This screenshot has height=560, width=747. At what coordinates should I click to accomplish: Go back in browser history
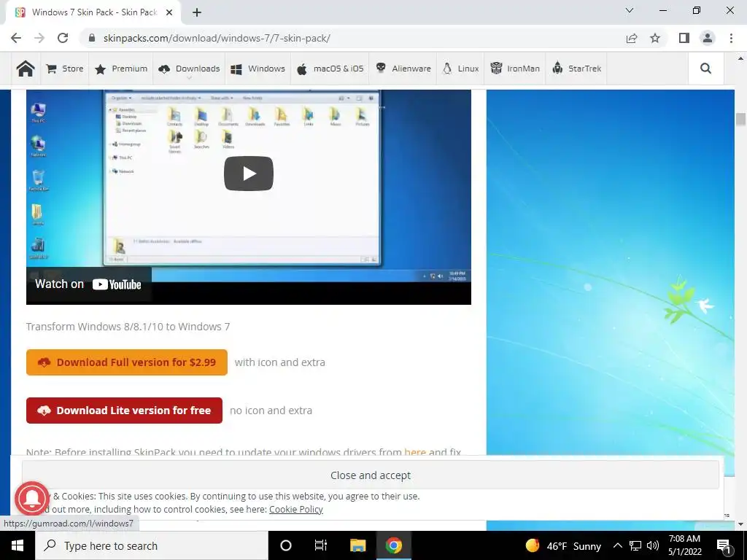[x=16, y=38]
